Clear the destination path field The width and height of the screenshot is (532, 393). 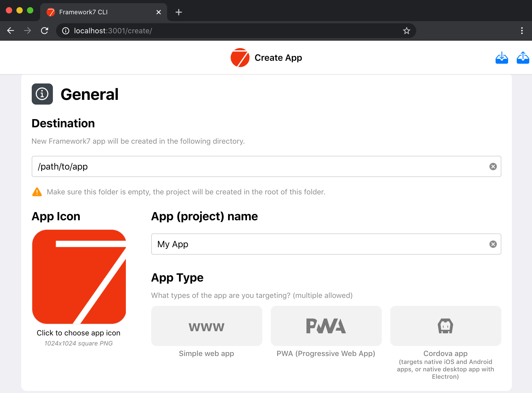pos(493,166)
